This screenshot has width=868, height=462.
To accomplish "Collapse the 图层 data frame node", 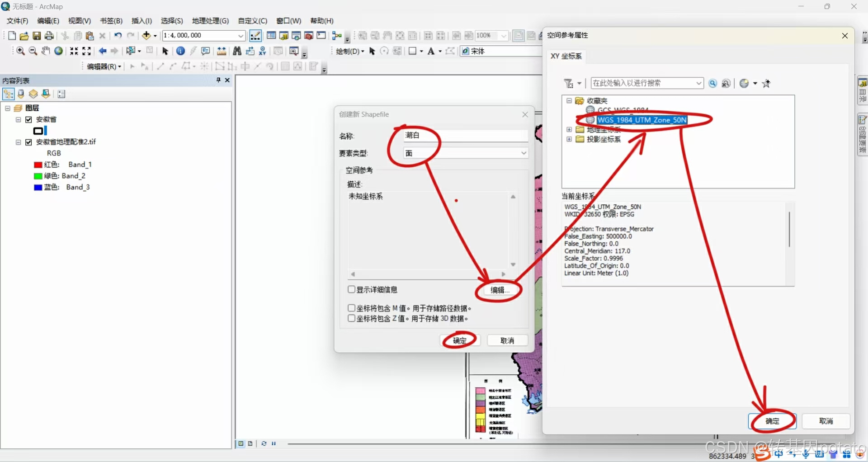I will (x=8, y=108).
